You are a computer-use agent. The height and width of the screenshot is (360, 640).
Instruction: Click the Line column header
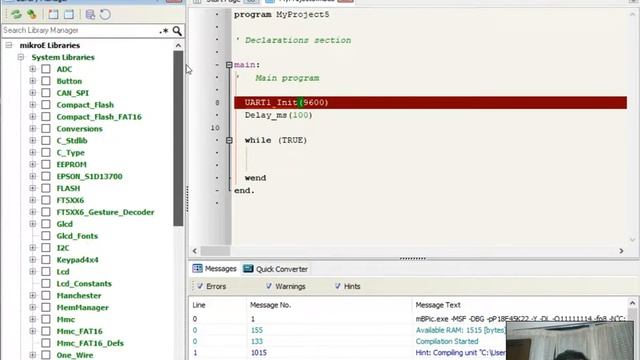tap(199, 305)
